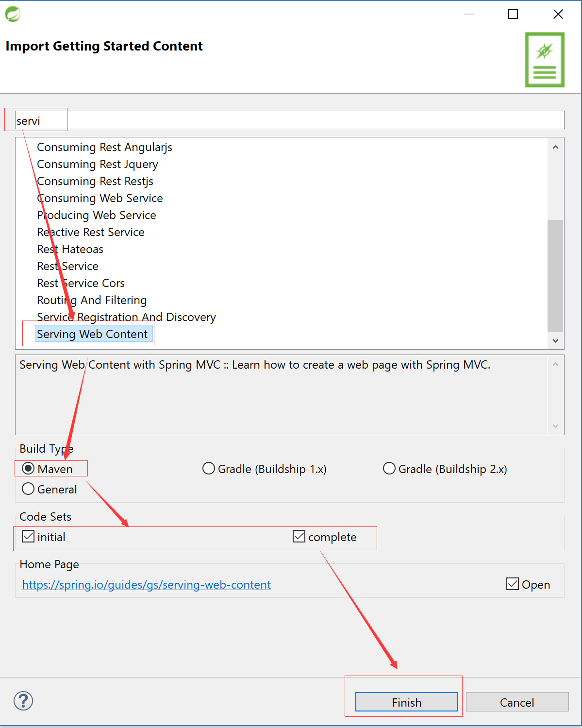Viewport: 582px width, 728px height.
Task: Select the Rest Service guide
Action: [x=68, y=266]
